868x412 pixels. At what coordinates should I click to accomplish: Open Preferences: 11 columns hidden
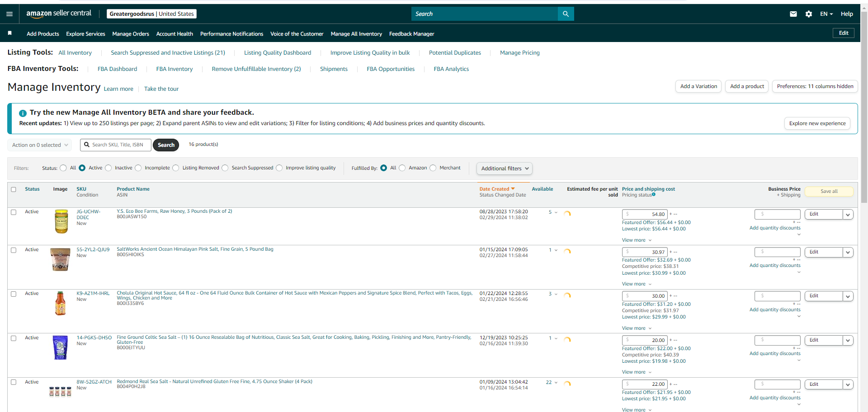[x=815, y=86]
